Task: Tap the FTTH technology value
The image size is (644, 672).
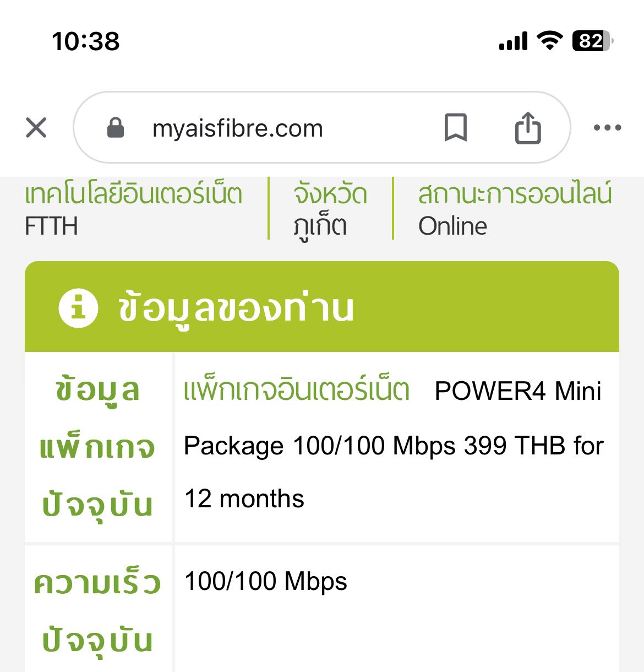Action: click(51, 226)
